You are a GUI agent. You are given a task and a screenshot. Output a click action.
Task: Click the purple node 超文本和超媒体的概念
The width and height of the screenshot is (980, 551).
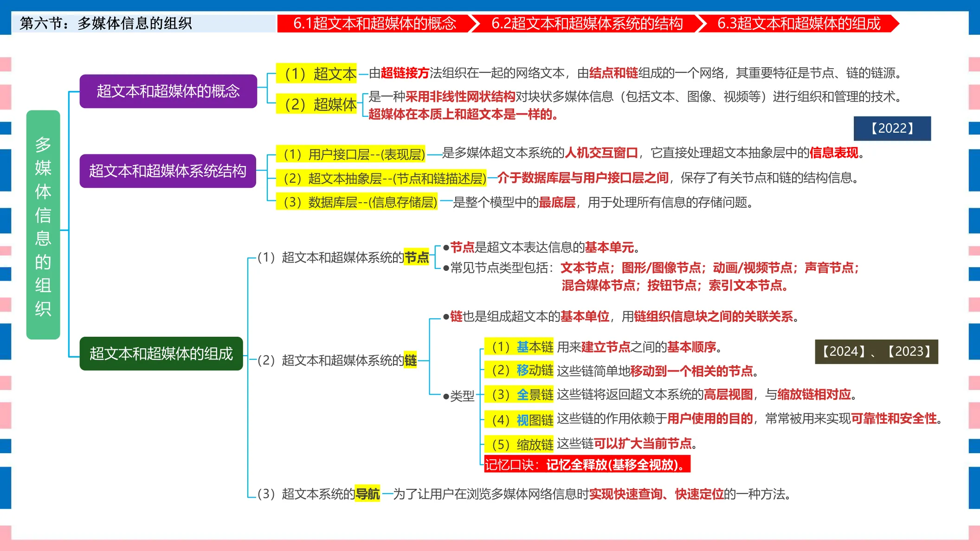[168, 91]
